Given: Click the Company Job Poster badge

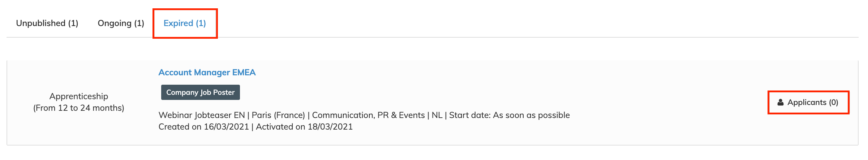Looking at the screenshot, I should click(200, 92).
